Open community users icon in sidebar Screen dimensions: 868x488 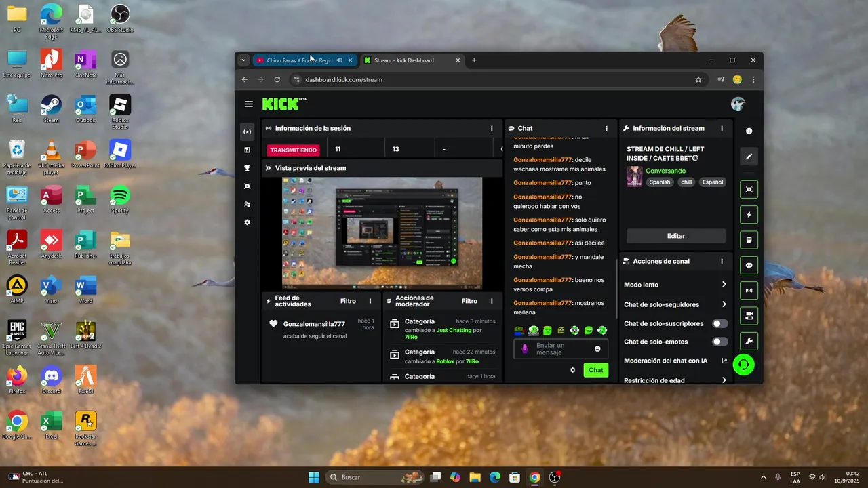[x=247, y=204]
